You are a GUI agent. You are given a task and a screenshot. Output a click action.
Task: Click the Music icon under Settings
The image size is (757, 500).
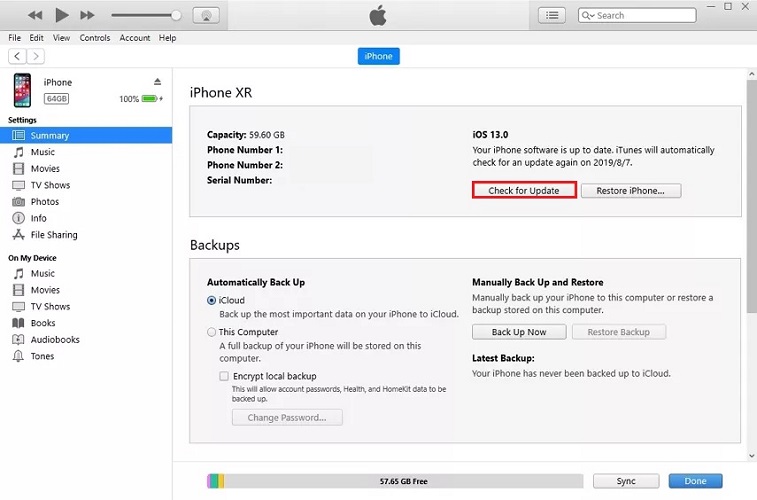(x=18, y=153)
